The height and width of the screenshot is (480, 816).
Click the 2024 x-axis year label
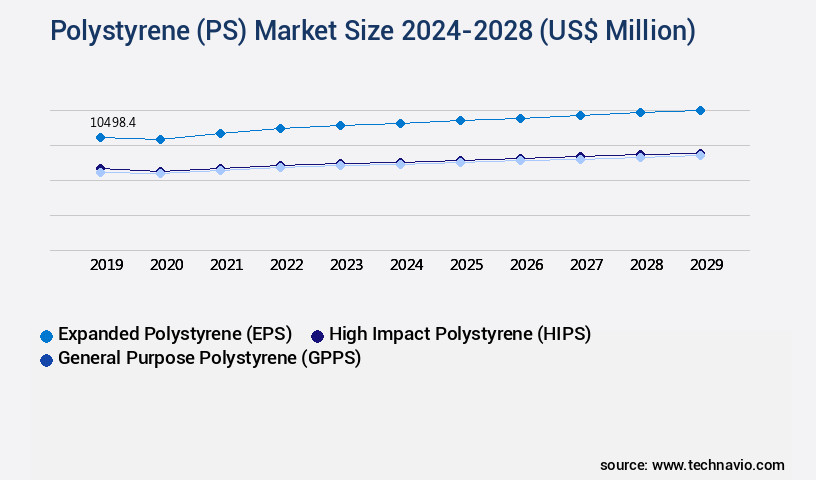(407, 265)
